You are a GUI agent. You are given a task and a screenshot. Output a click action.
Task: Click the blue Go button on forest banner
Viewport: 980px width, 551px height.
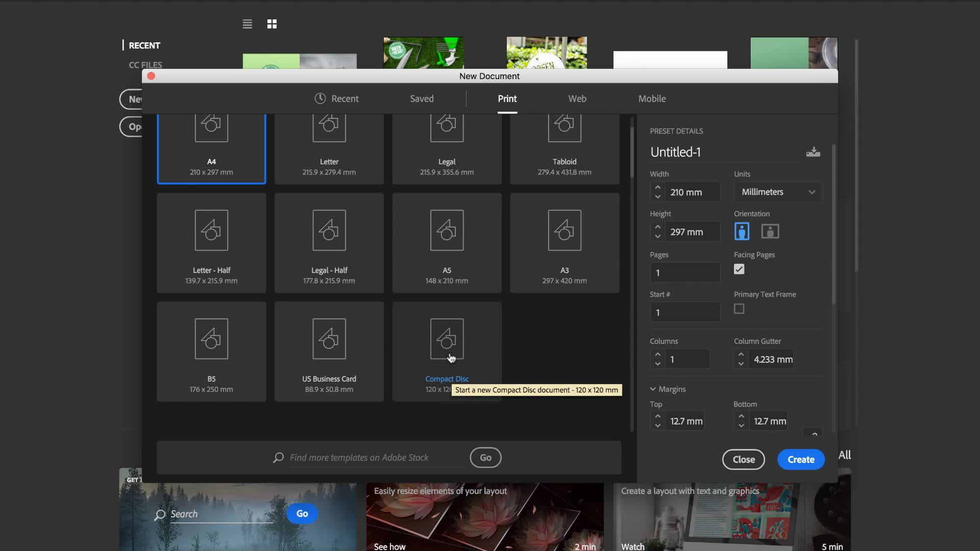click(302, 514)
